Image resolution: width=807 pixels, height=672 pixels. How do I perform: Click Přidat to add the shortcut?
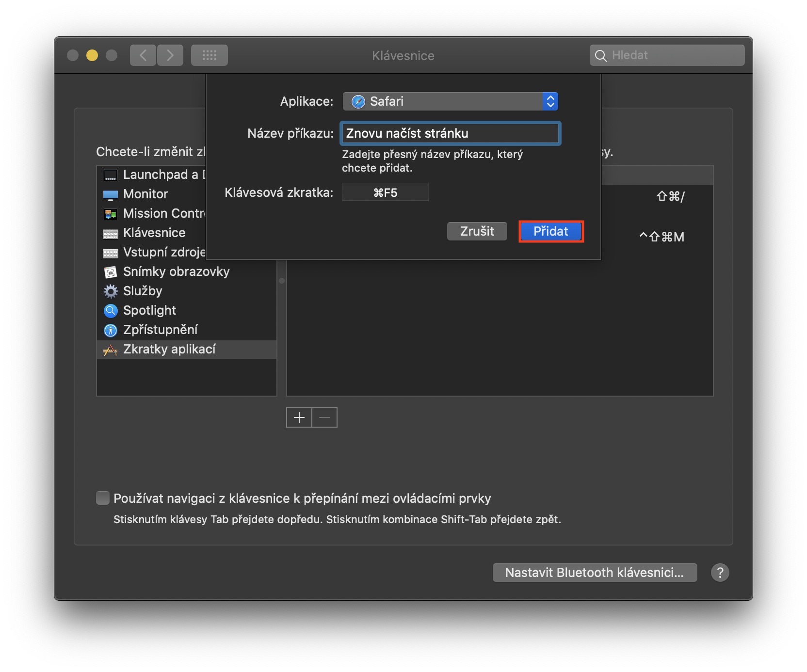point(551,231)
